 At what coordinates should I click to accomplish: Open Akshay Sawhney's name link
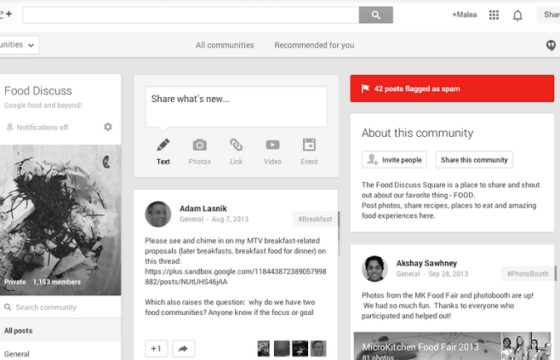coord(426,263)
